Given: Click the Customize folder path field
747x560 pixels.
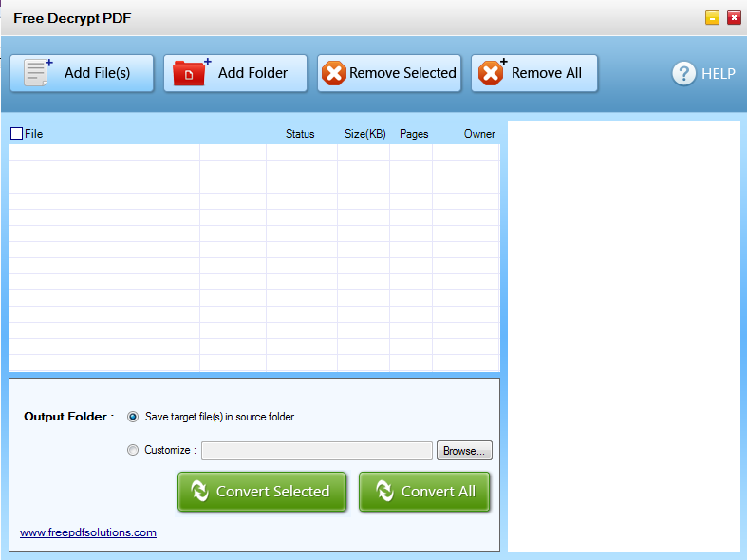Looking at the screenshot, I should click(x=317, y=451).
